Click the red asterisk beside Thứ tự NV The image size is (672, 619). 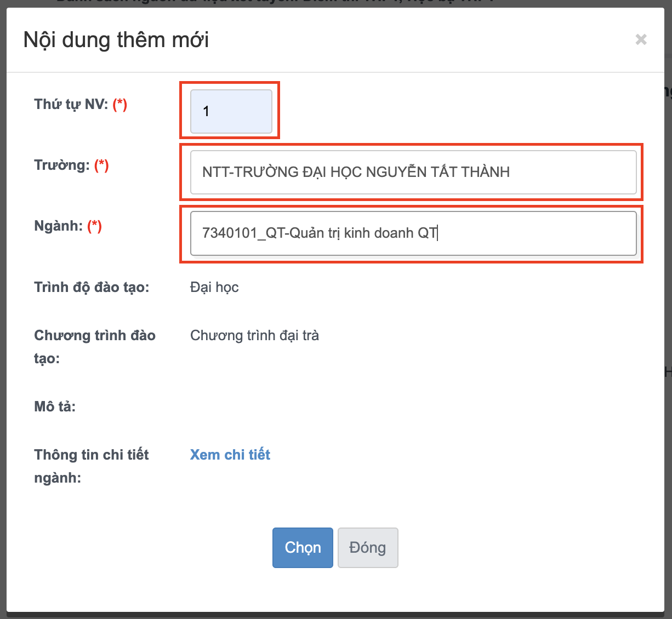[120, 105]
